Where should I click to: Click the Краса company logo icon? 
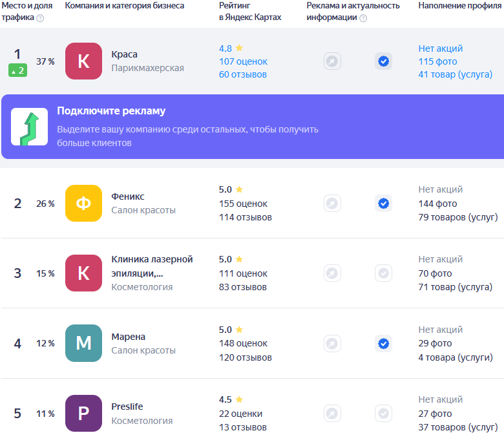click(x=83, y=61)
